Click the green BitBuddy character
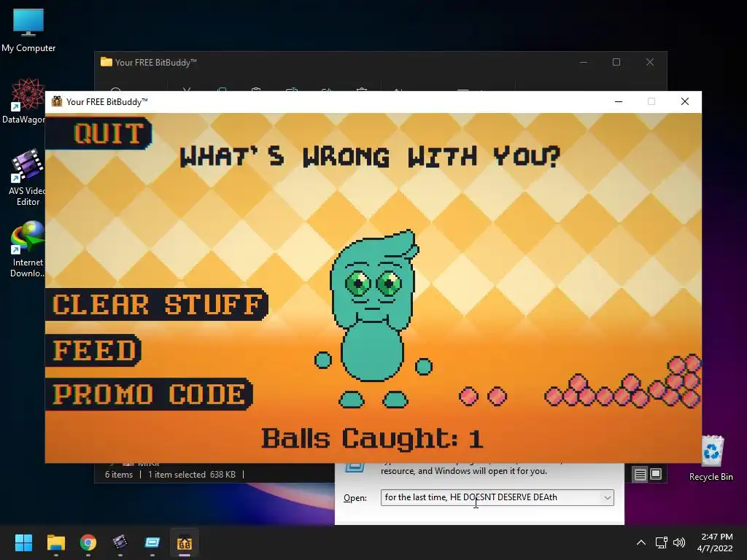The width and height of the screenshot is (747, 560). point(373,319)
